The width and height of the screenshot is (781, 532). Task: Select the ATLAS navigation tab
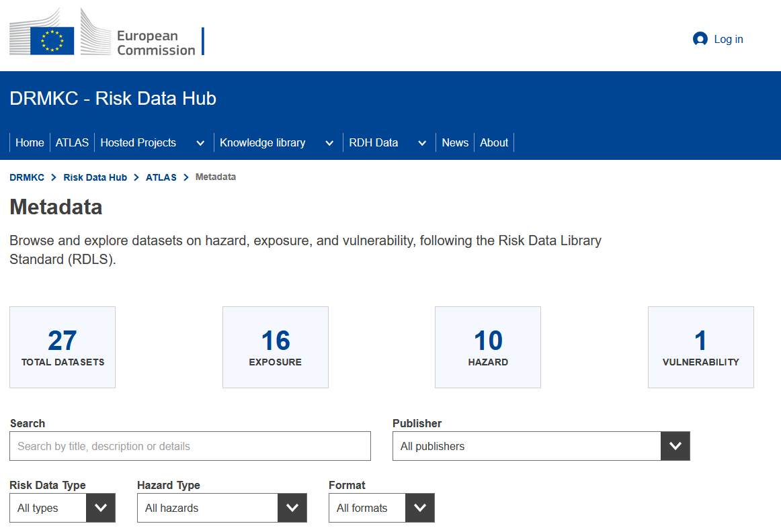[72, 142]
